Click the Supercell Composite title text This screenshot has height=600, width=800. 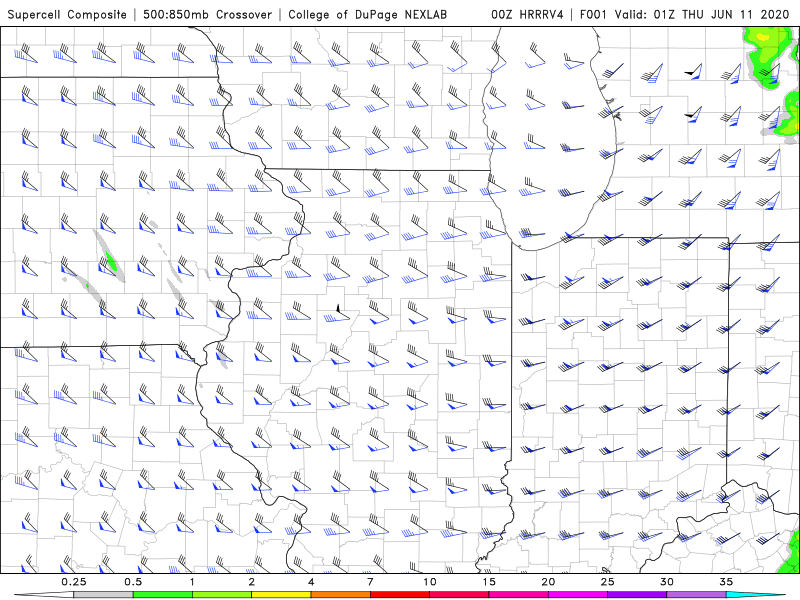[x=67, y=14]
